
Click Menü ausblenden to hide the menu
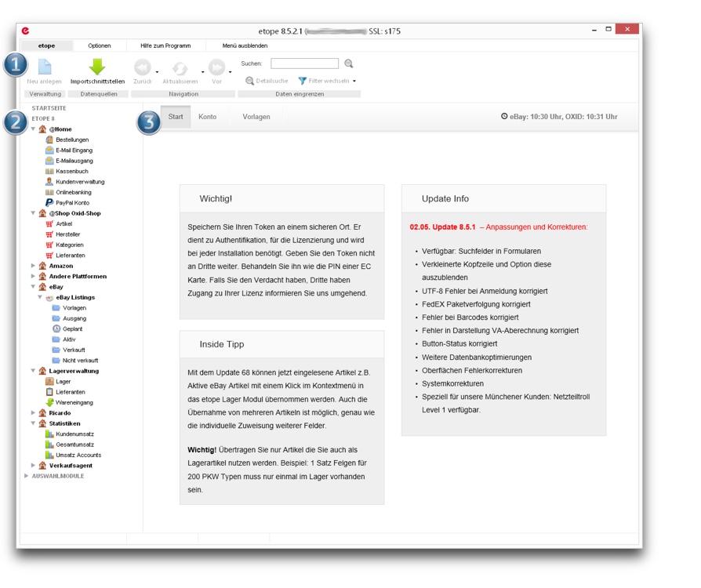(245, 45)
